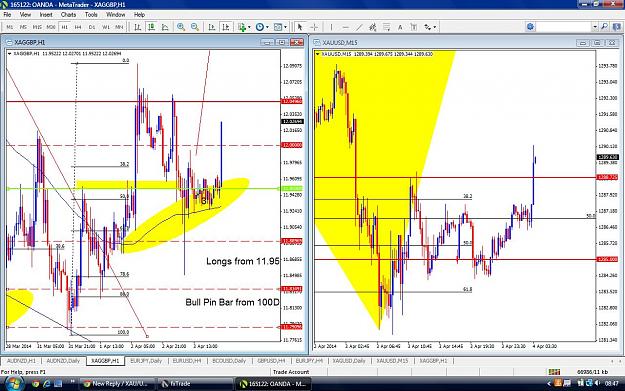Expand the templates dropdown arrow
Screen dimensions: 625x391
[285, 27]
